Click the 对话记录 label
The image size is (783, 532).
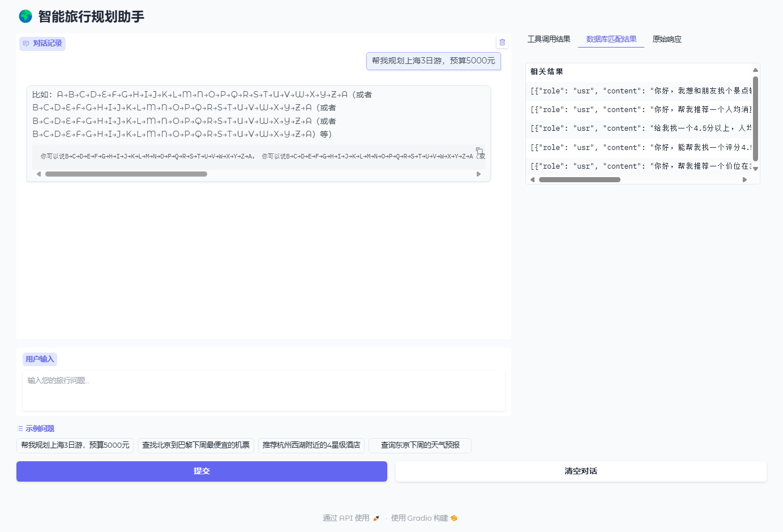pyautogui.click(x=48, y=44)
